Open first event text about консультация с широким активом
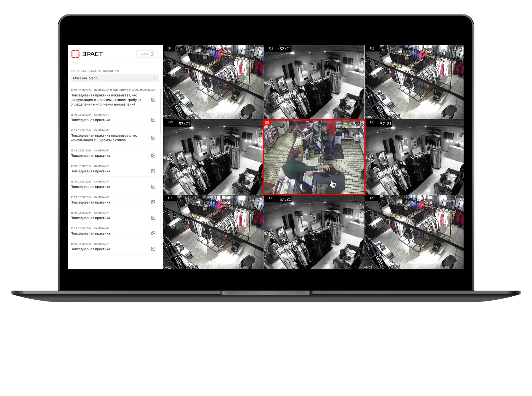The width and height of the screenshot is (532, 396). (x=106, y=100)
